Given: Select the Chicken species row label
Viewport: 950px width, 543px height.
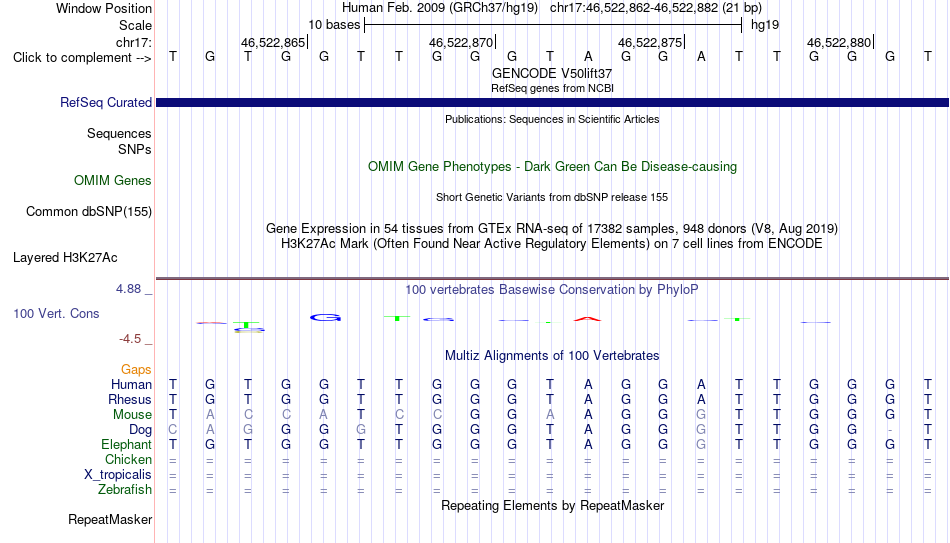Looking at the screenshot, I should (128, 459).
